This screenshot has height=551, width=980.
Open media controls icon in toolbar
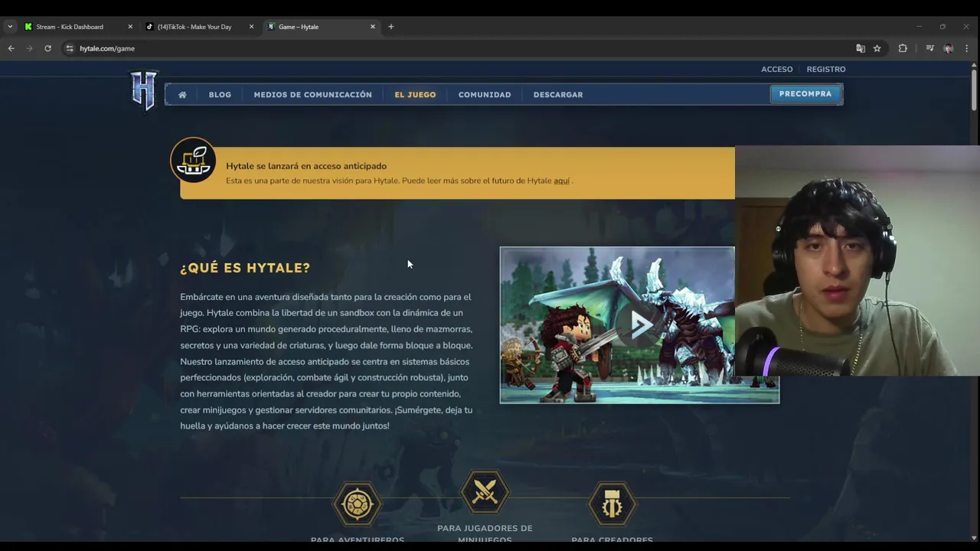click(929, 48)
